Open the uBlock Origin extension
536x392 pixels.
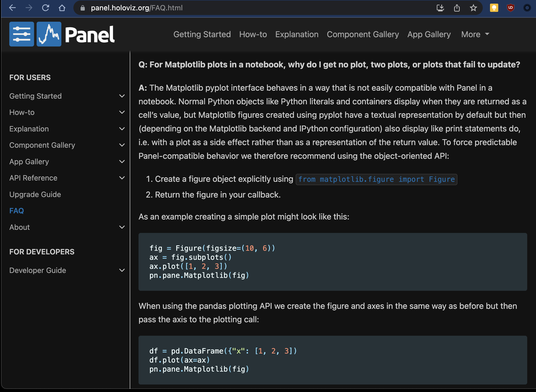510,8
